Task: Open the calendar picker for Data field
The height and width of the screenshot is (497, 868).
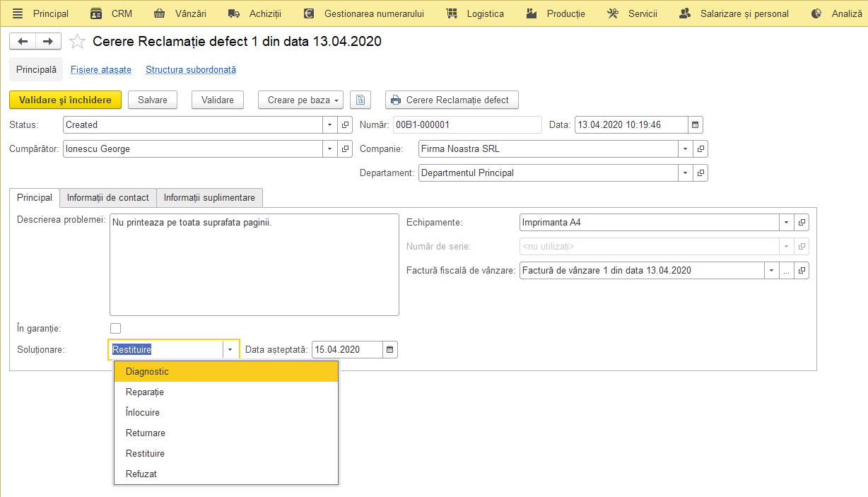Action: [696, 124]
